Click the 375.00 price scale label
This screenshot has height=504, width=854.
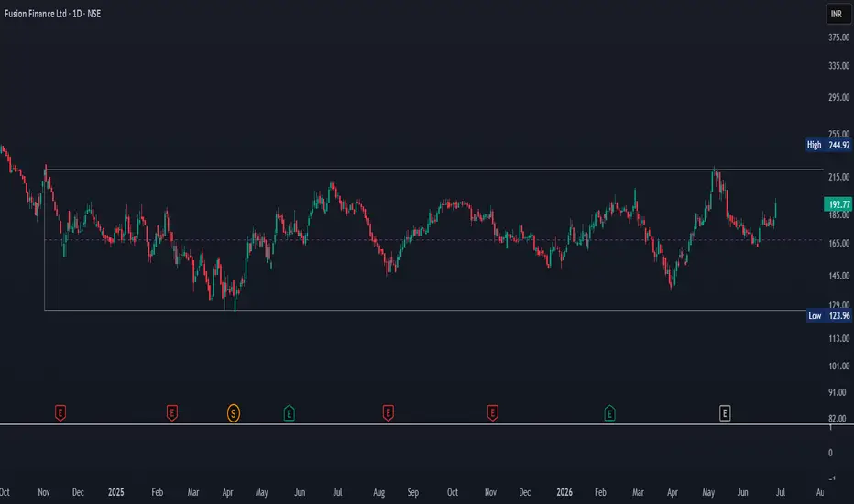pyautogui.click(x=838, y=38)
